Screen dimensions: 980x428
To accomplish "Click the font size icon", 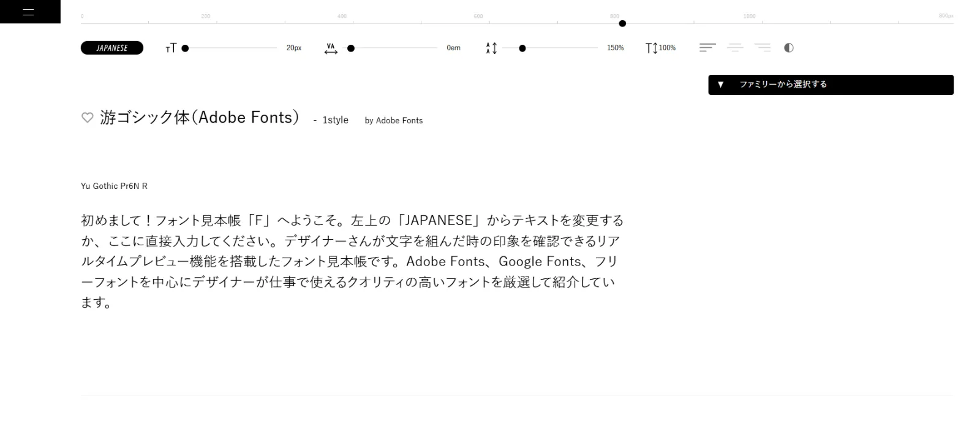I will [171, 48].
